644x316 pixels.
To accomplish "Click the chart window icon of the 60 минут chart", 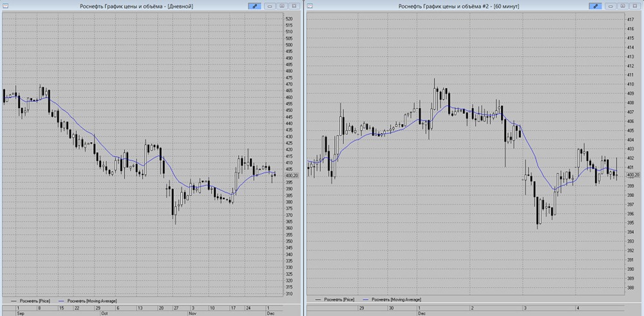I will (x=310, y=6).
